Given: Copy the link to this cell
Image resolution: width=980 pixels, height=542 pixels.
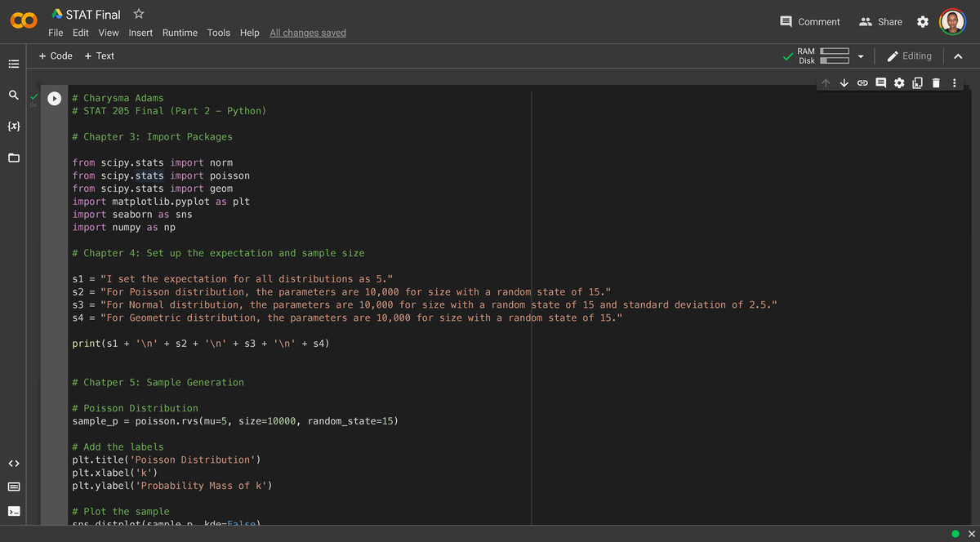Looking at the screenshot, I should [x=862, y=82].
